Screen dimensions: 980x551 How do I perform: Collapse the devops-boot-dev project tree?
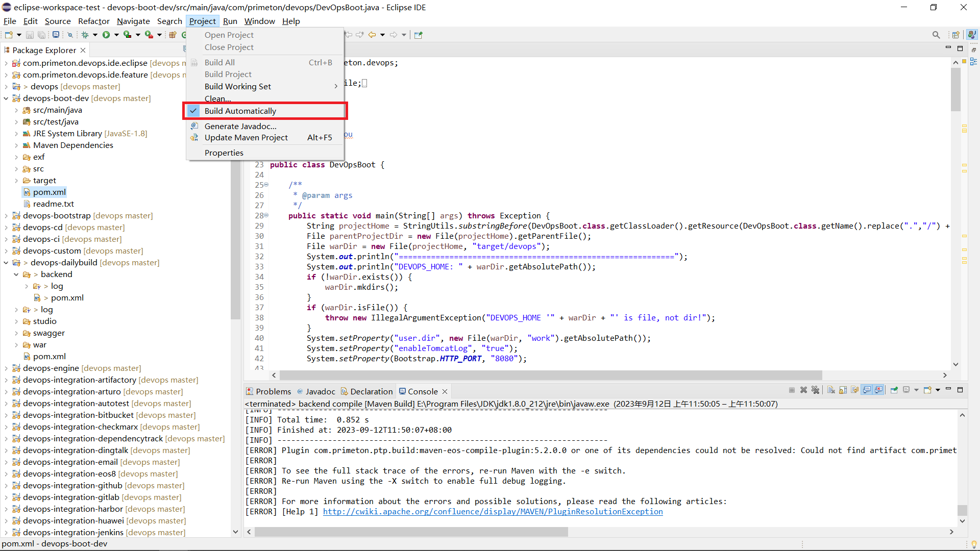click(6, 98)
